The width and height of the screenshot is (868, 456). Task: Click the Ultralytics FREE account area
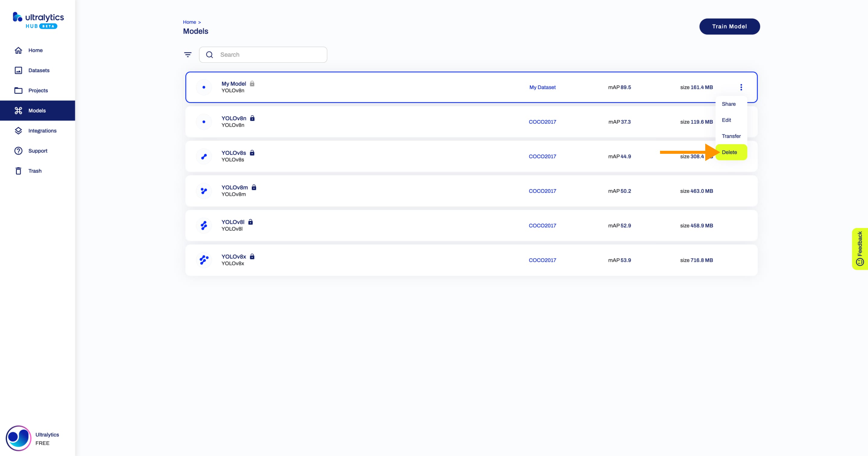coord(37,438)
